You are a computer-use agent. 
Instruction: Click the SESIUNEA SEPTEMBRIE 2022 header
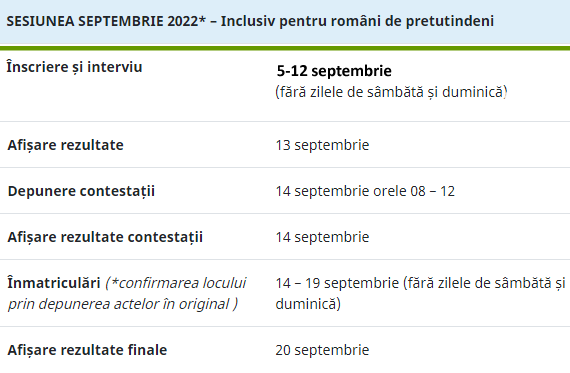[x=250, y=21]
